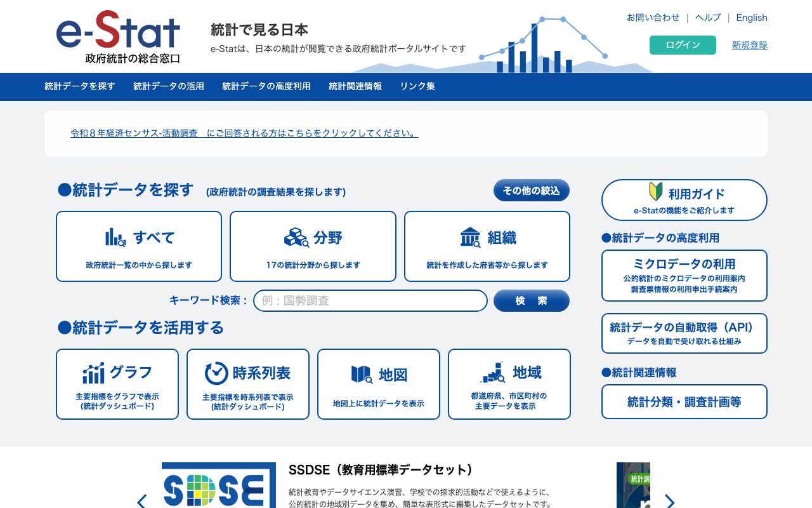The width and height of the screenshot is (812, 508).
Task: Click the keyword search input field
Action: pos(369,300)
